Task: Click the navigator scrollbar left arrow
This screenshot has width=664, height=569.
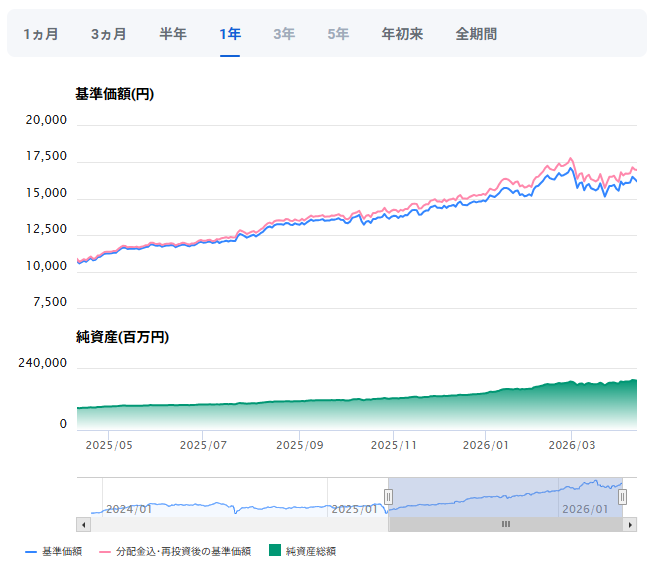Action: click(x=83, y=524)
